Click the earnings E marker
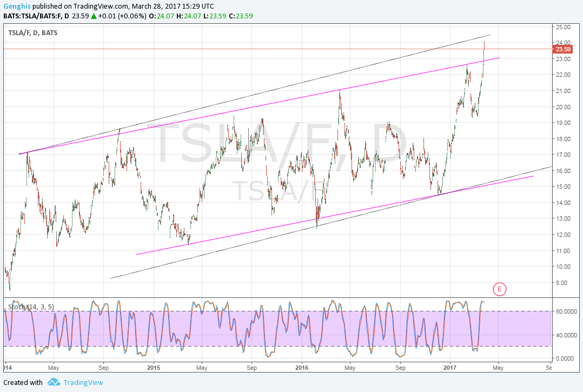Screen dimensions: 583x392 (x=499, y=289)
